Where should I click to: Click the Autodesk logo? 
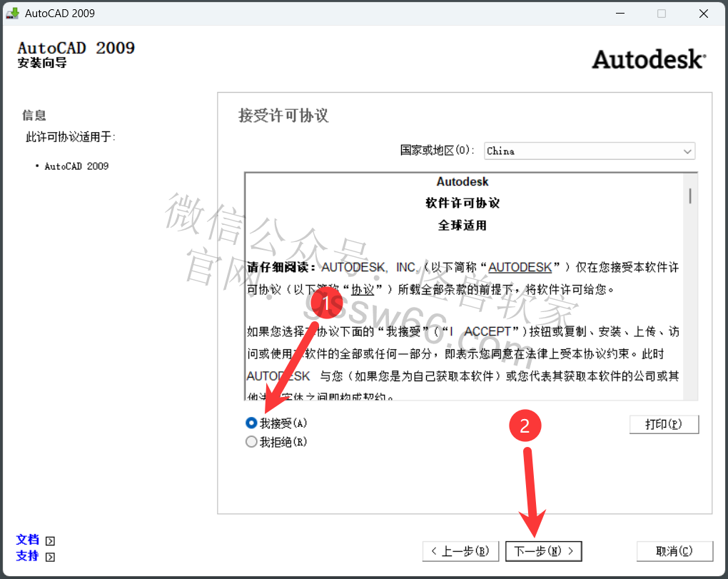[x=648, y=59]
